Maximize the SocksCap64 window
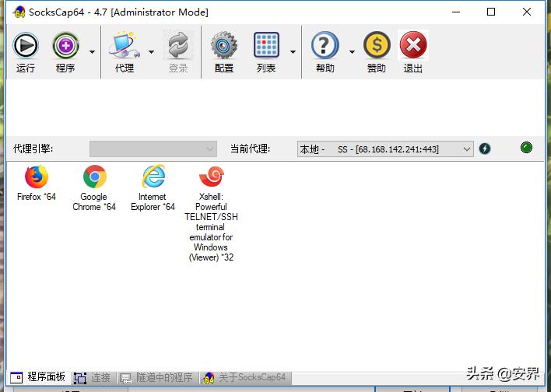Image resolution: width=551 pixels, height=392 pixels. coord(491,12)
